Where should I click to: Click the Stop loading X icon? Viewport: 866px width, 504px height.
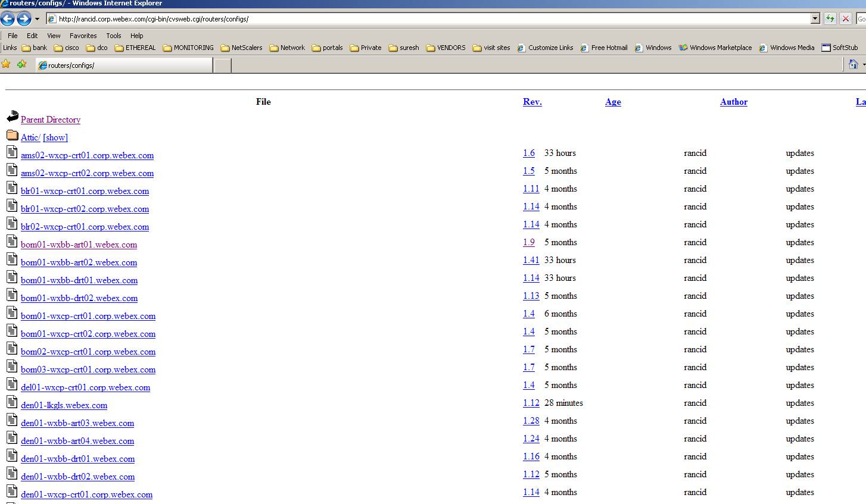[845, 19]
